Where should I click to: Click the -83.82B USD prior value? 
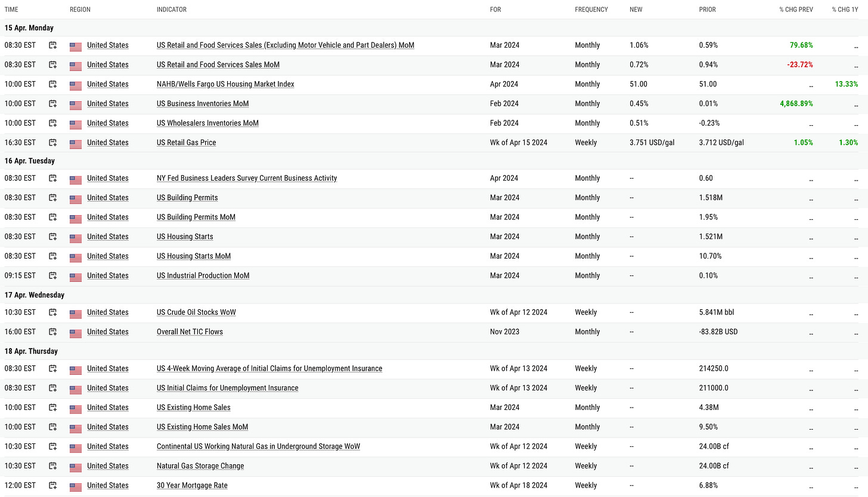click(x=718, y=332)
